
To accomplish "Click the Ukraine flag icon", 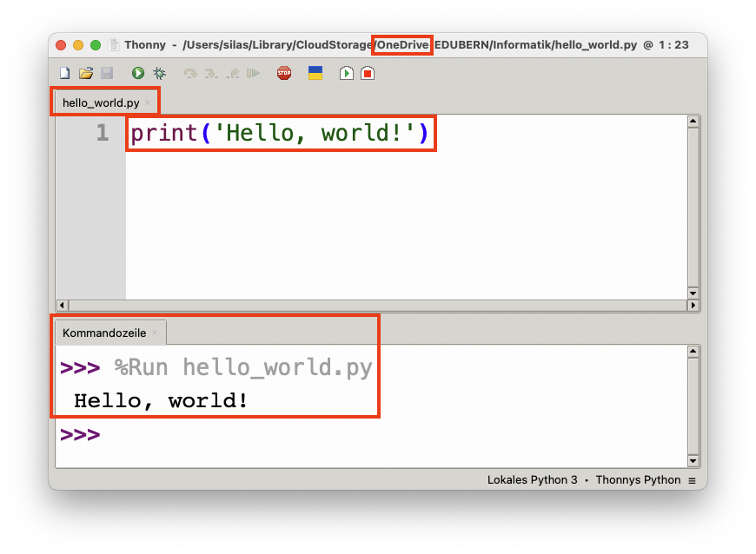I will tap(315, 73).
